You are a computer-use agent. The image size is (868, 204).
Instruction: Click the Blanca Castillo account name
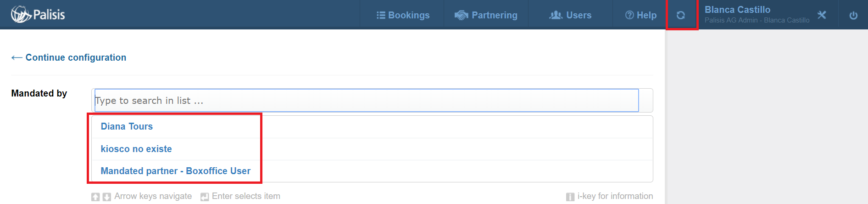[x=737, y=10]
